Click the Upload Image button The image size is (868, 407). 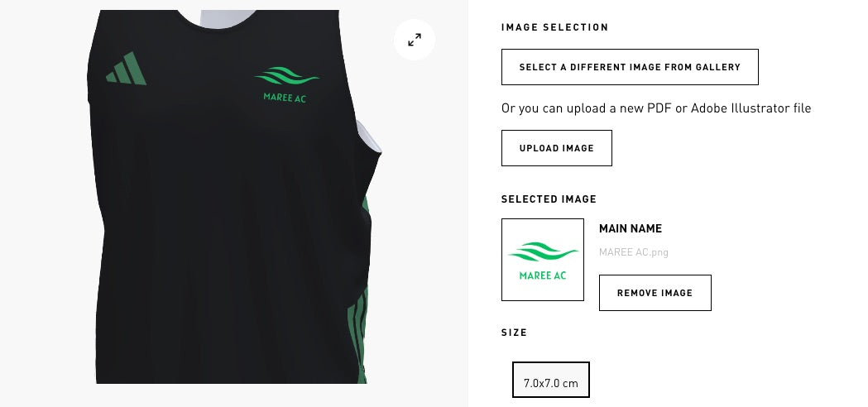pyautogui.click(x=556, y=148)
